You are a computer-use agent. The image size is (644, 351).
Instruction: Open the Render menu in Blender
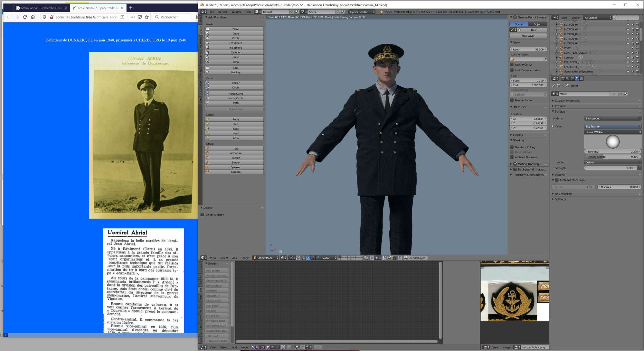(223, 12)
